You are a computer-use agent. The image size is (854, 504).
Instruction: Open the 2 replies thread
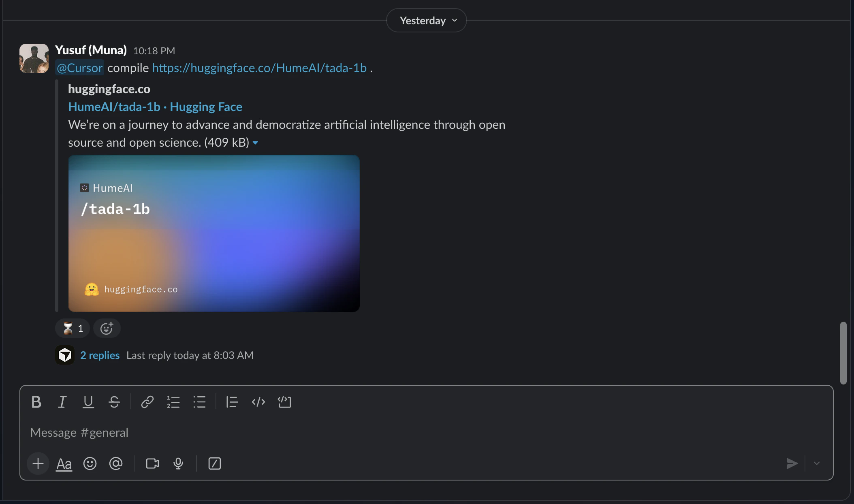(100, 355)
